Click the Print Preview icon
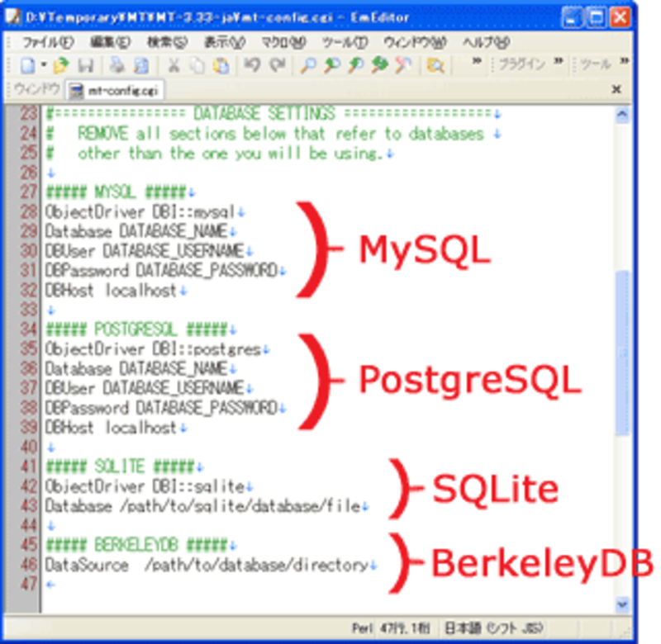 tap(141, 65)
